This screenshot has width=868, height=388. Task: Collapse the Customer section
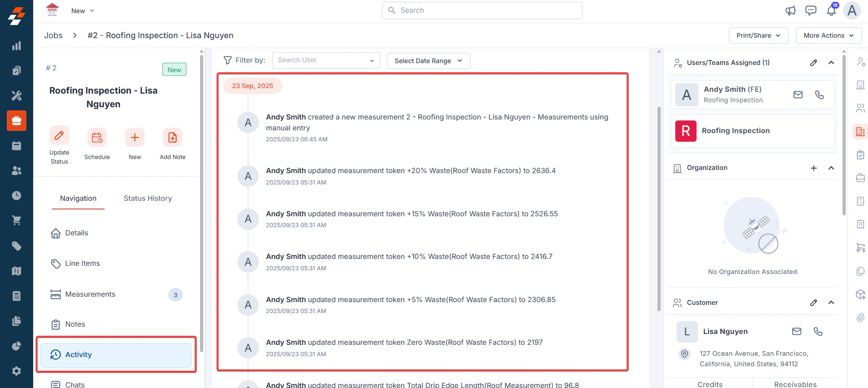[831, 303]
